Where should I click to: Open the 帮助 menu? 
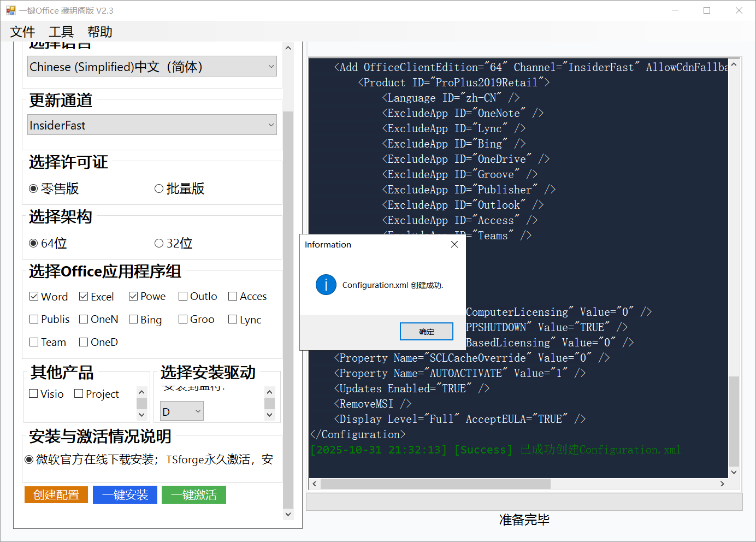99,32
